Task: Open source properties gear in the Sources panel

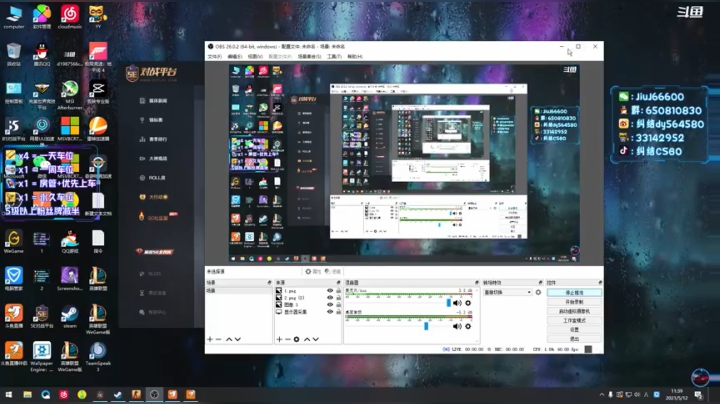Action: (297, 339)
